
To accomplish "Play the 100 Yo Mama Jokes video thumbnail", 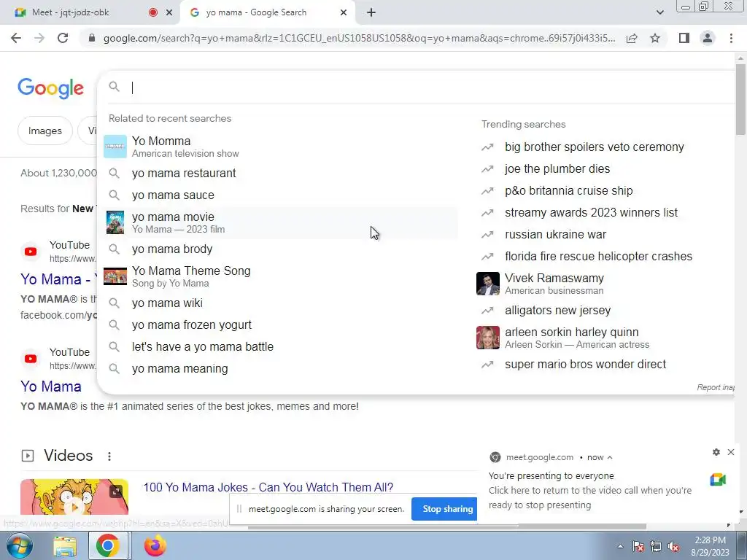I will click(74, 497).
